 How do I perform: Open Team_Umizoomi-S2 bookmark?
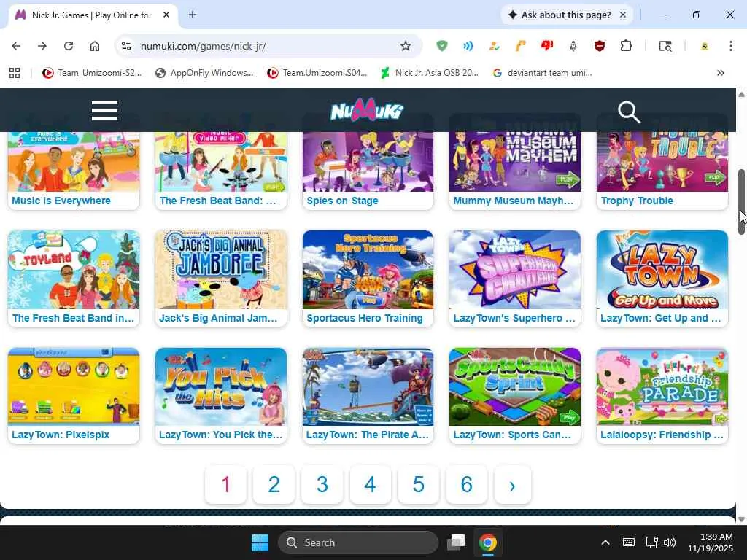point(92,73)
